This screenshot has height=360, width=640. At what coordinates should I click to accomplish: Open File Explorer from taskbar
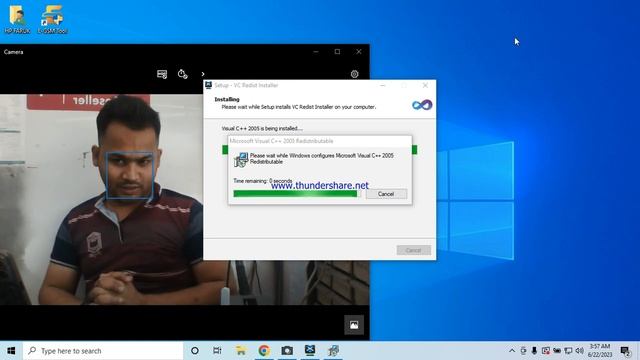click(241, 351)
